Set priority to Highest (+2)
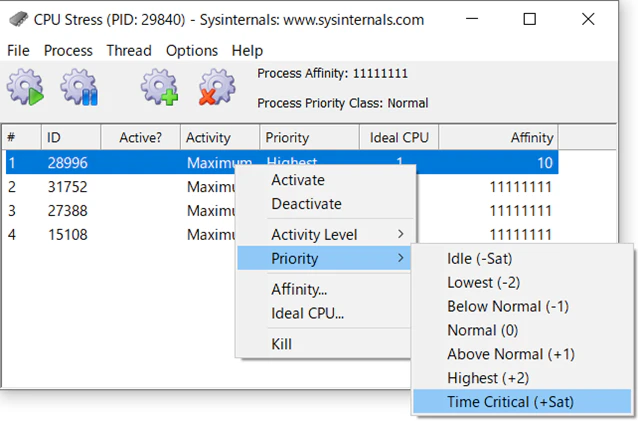The image size is (638, 421). 522,378
